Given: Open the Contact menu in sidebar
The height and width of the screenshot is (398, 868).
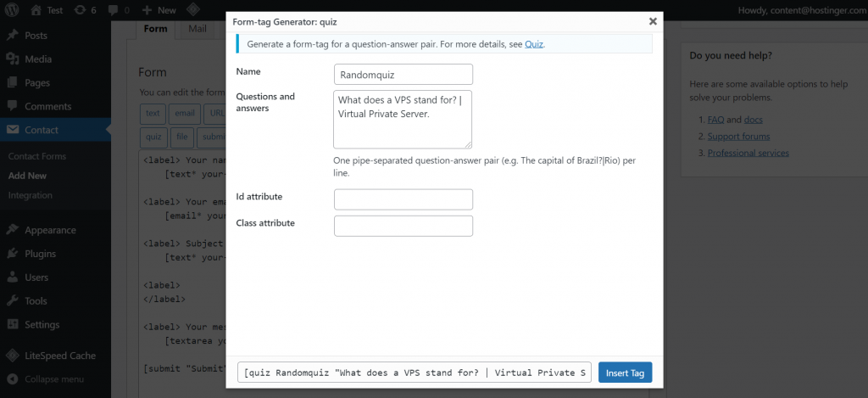Looking at the screenshot, I should pos(55,130).
